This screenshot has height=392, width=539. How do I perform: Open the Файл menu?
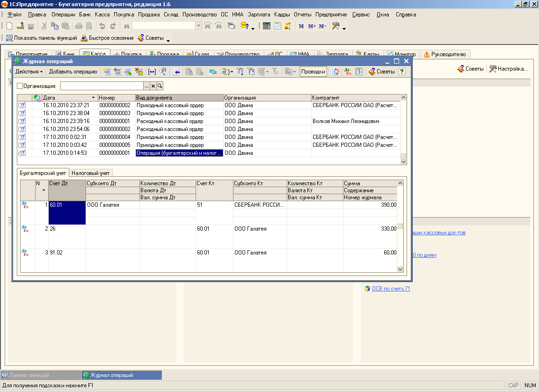pyautogui.click(x=15, y=15)
